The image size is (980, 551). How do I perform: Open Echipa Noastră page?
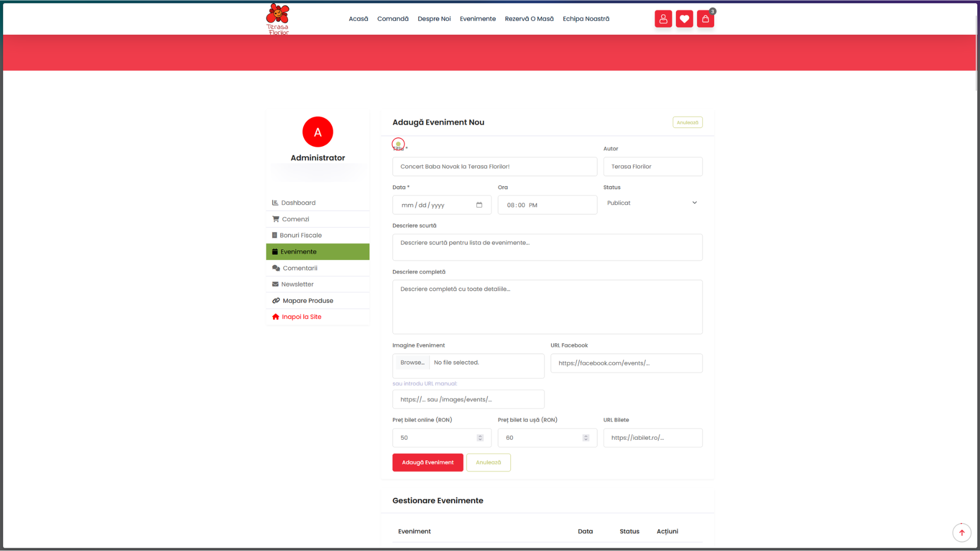coord(586,19)
